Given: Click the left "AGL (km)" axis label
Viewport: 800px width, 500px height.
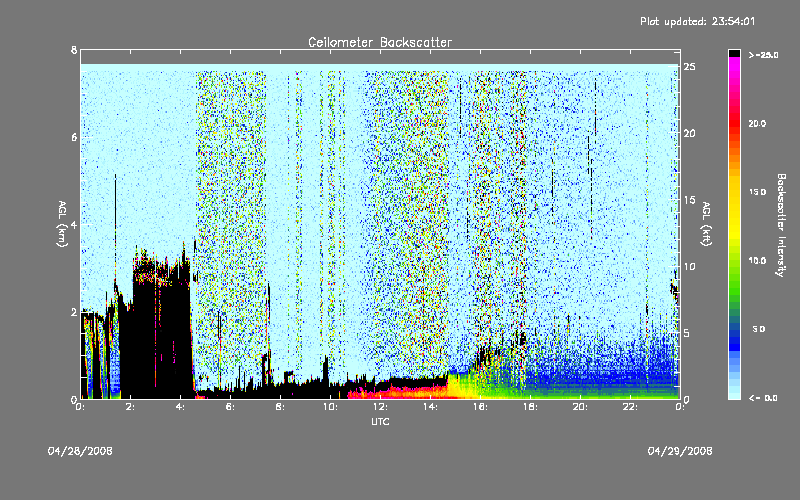Looking at the screenshot, I should coord(62,224).
